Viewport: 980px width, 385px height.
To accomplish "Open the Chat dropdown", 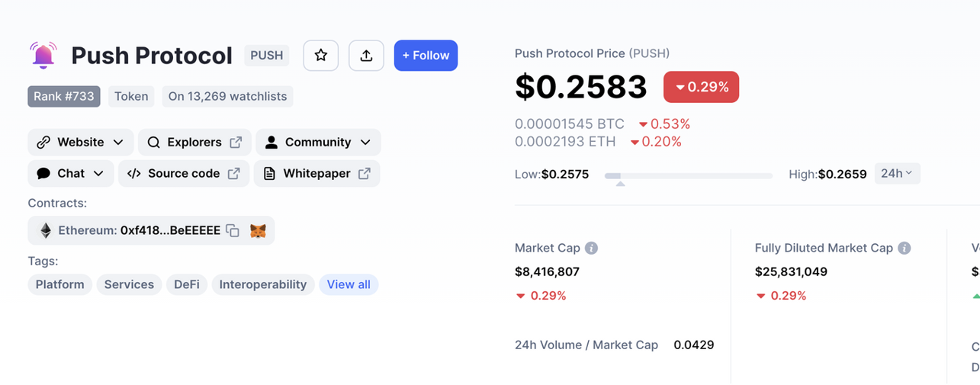I will point(71,174).
